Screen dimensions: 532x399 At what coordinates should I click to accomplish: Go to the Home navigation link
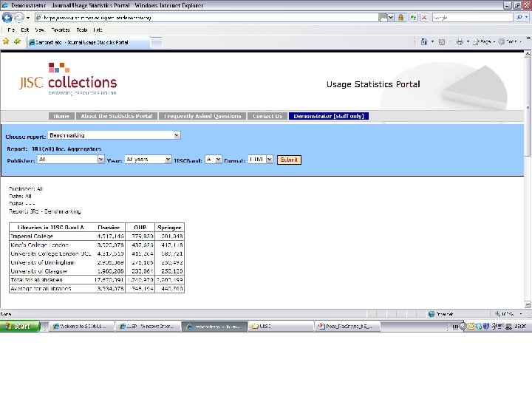coord(61,116)
